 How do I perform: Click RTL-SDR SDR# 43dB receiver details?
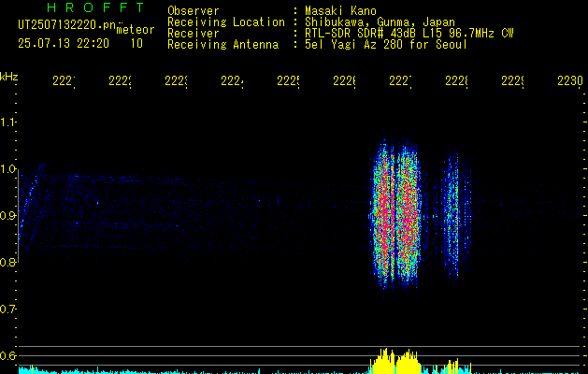coord(409,34)
